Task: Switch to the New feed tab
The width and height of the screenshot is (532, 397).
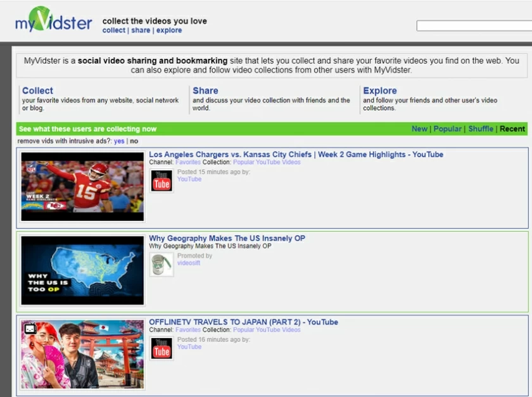Action: click(420, 129)
